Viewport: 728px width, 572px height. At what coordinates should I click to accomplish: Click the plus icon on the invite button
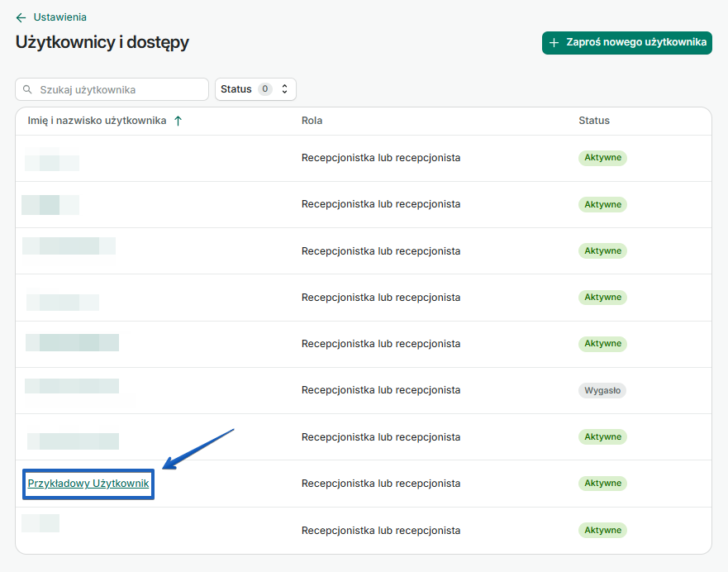(x=554, y=42)
